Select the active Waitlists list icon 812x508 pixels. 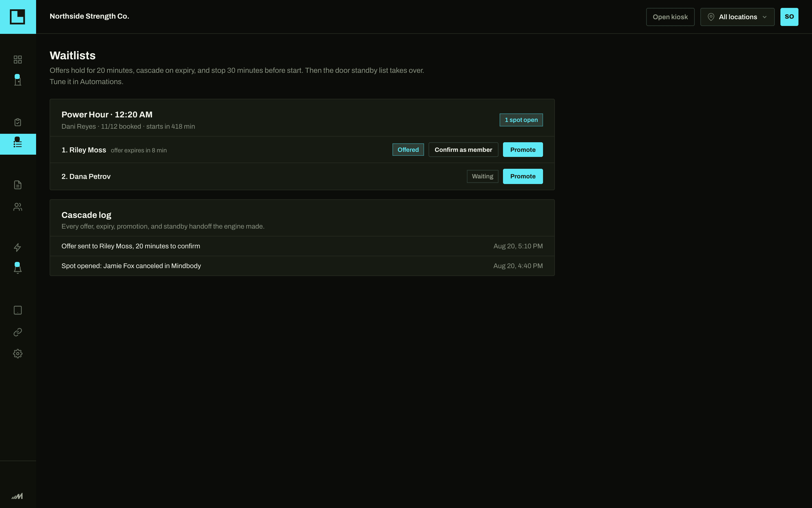(x=18, y=144)
